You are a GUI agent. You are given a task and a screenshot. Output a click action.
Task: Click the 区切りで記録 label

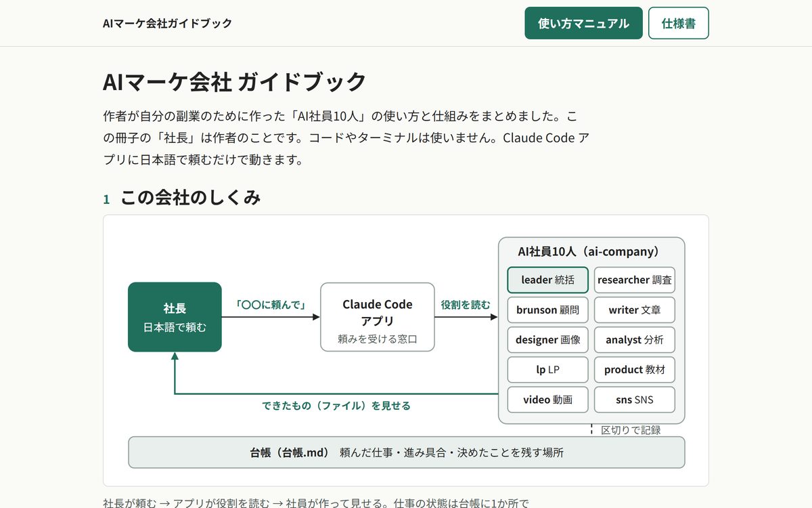pyautogui.click(x=631, y=429)
